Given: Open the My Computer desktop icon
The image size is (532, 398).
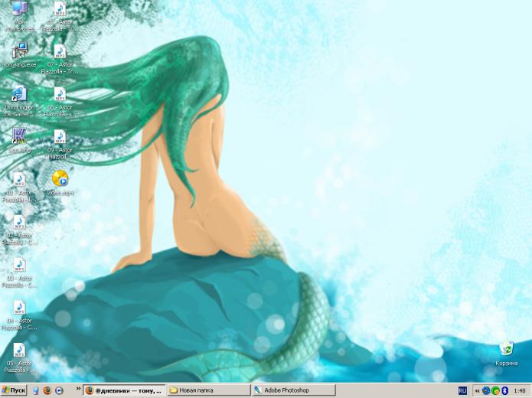Looking at the screenshot, I should 20,9.
